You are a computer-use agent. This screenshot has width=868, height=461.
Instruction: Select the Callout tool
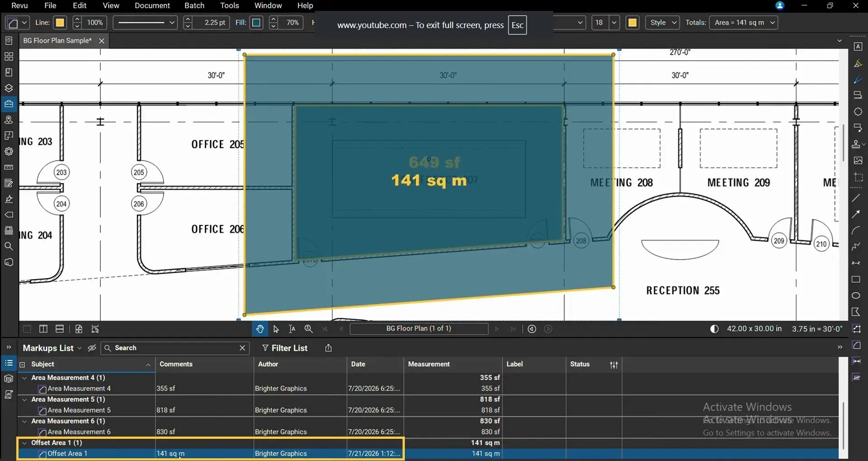coord(858,128)
